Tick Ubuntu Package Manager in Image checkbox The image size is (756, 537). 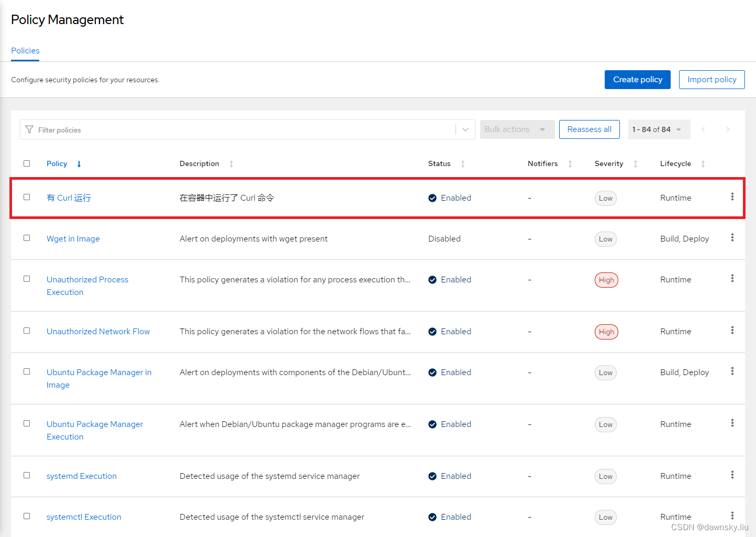[27, 371]
